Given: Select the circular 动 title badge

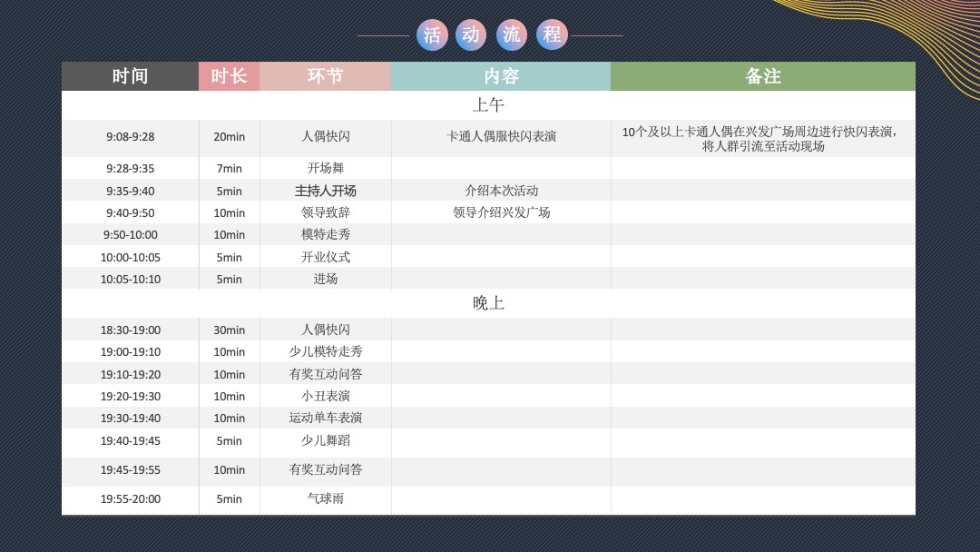Looking at the screenshot, I should (472, 34).
